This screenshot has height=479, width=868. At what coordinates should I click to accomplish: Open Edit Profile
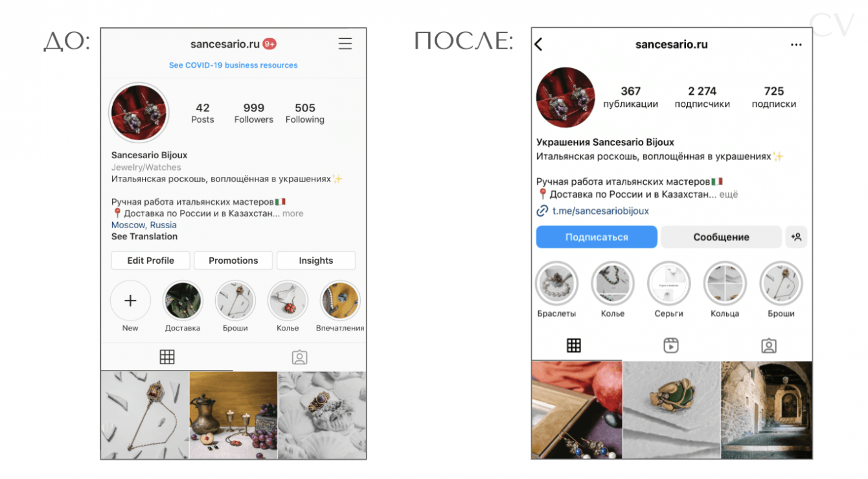150,261
